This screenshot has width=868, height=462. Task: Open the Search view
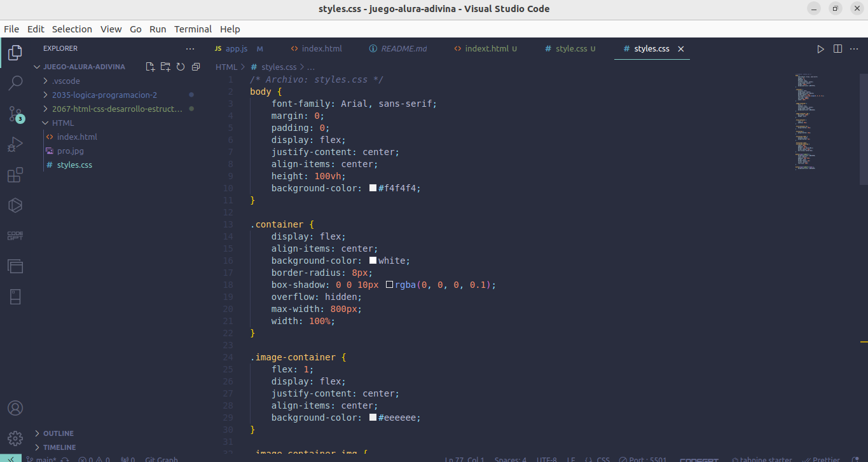click(x=15, y=83)
